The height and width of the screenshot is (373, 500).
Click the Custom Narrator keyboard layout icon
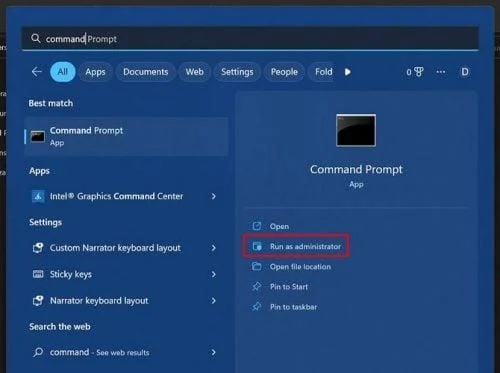tap(38, 248)
